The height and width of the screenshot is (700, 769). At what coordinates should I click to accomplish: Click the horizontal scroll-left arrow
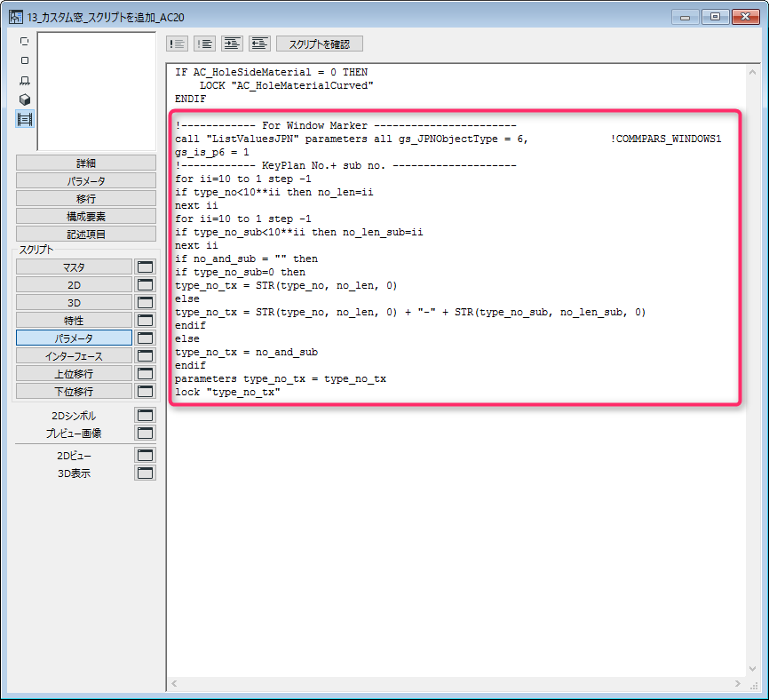pyautogui.click(x=174, y=683)
